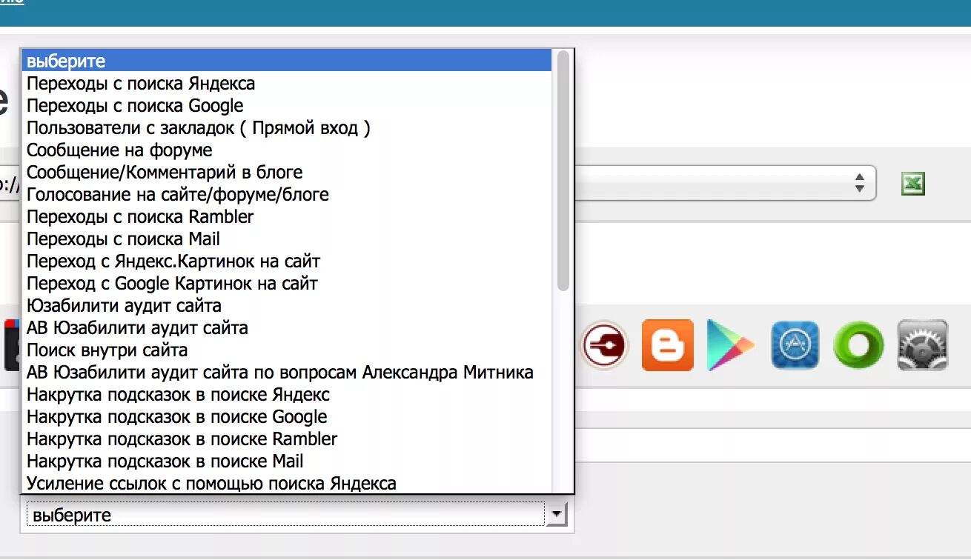
Task: Choose 'Переходы с поиска Яндекса'
Action: [x=287, y=83]
